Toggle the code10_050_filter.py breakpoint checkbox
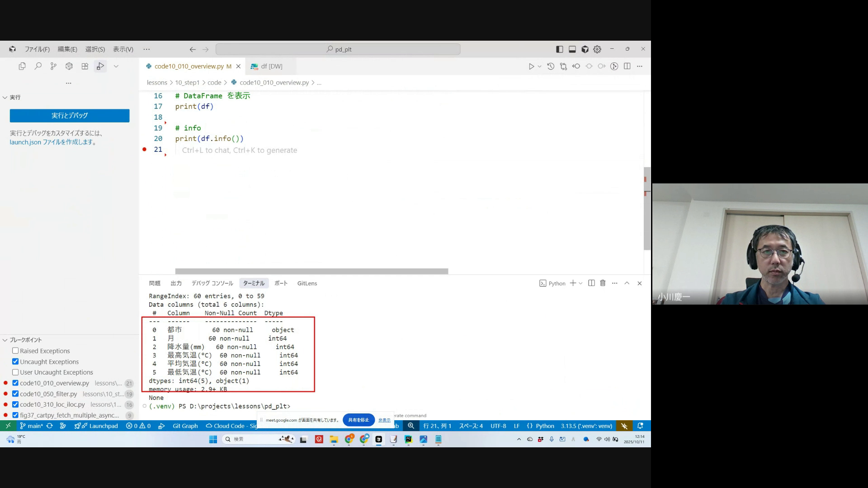This screenshot has width=868, height=488. [15, 394]
